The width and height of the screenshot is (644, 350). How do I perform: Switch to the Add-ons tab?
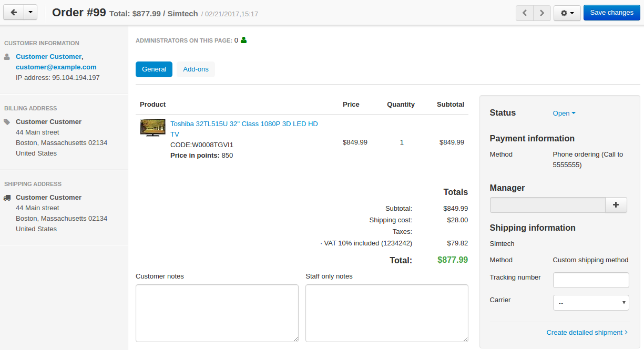(196, 69)
